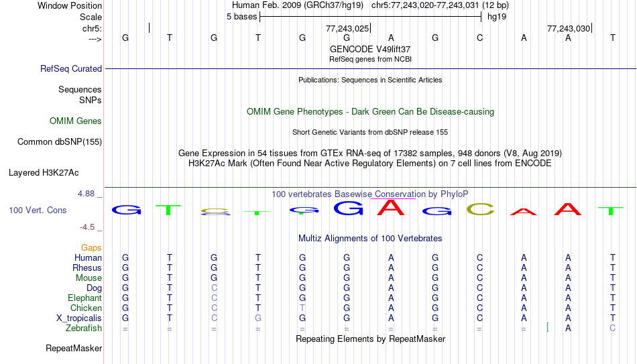The image size is (637, 364).
Task: Select the Human alignment row label
Action: tap(88, 257)
